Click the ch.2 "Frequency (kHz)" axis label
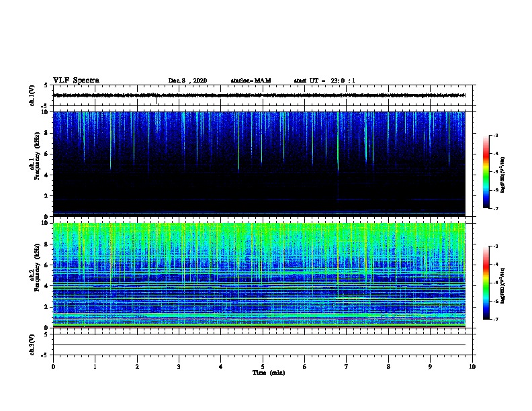This screenshot has width=532, height=411. tap(38, 267)
